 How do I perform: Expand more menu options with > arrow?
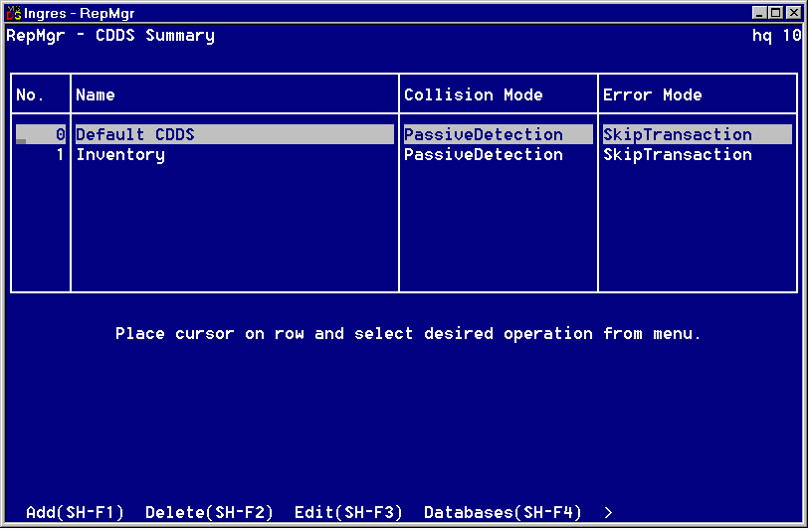pyautogui.click(x=608, y=513)
